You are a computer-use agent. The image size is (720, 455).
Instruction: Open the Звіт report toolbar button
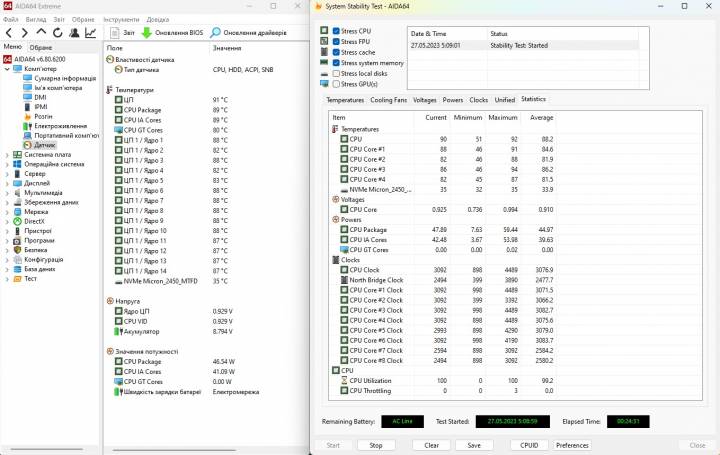coord(123,33)
